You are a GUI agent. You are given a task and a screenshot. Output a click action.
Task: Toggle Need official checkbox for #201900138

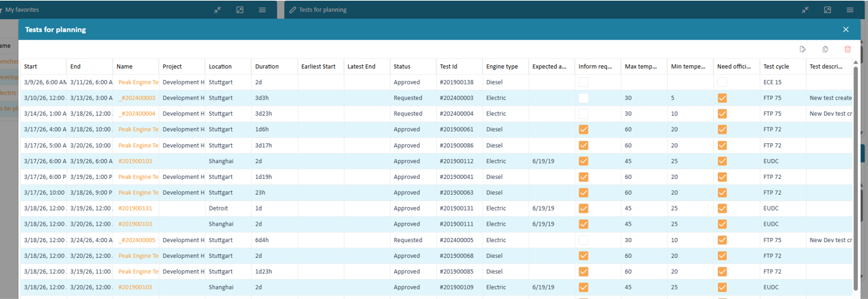[722, 82]
